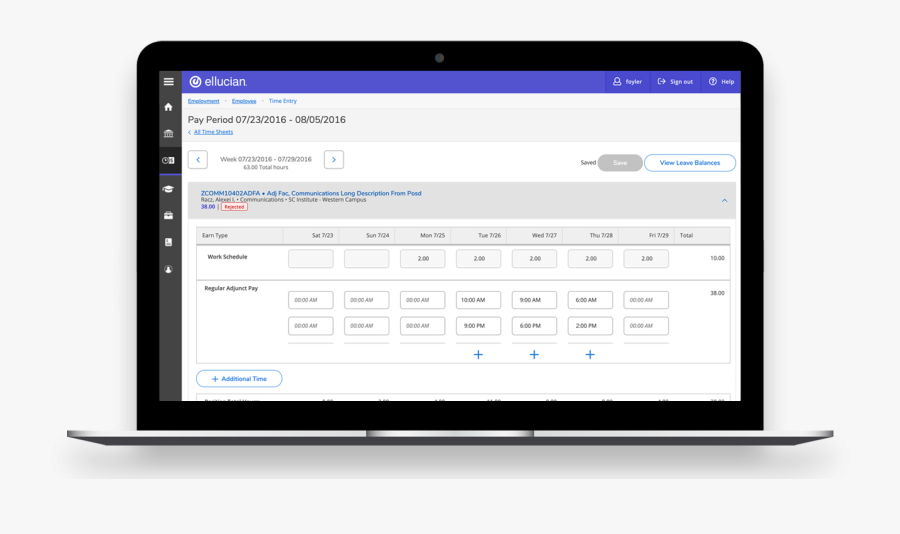
Task: Add time row under Wed 7/27
Action: pyautogui.click(x=534, y=354)
